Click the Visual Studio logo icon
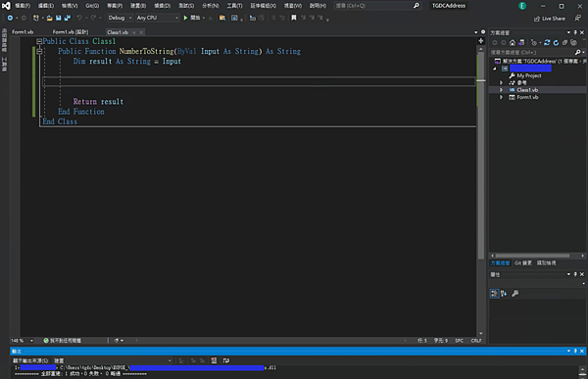The width and height of the screenshot is (588, 379). click(6, 6)
